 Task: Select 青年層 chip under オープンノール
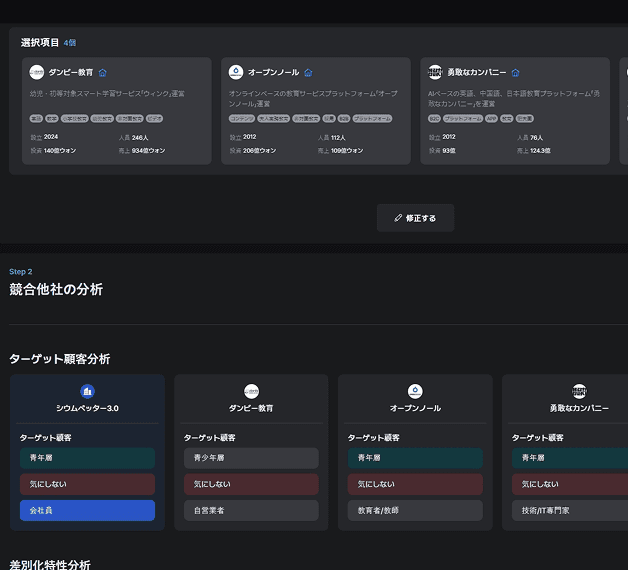coord(415,458)
